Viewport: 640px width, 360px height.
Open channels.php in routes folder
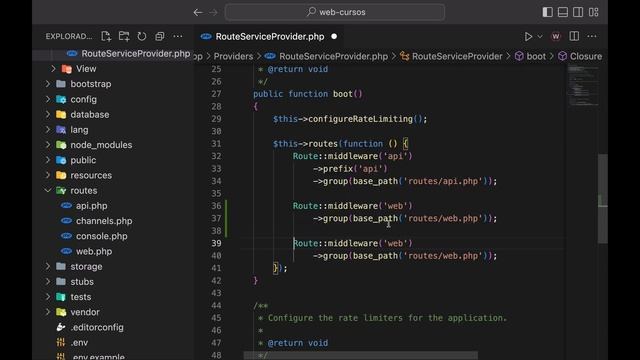tap(104, 221)
